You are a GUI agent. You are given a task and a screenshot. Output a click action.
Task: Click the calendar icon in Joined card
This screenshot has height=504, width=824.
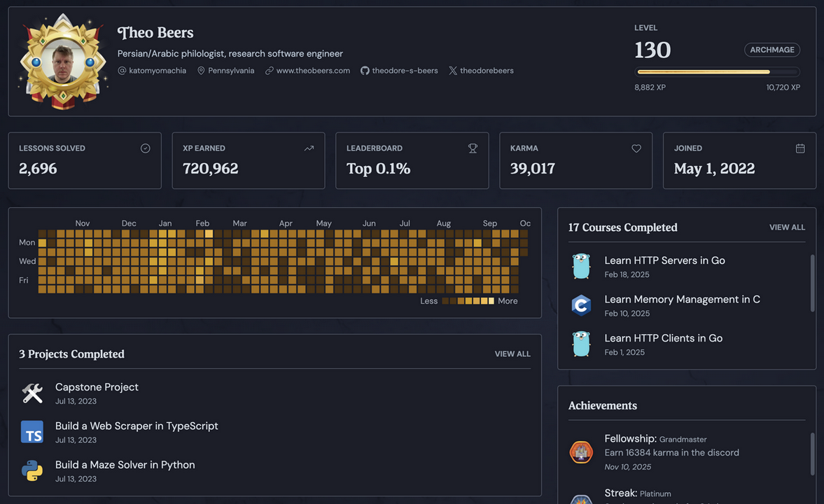tap(800, 148)
